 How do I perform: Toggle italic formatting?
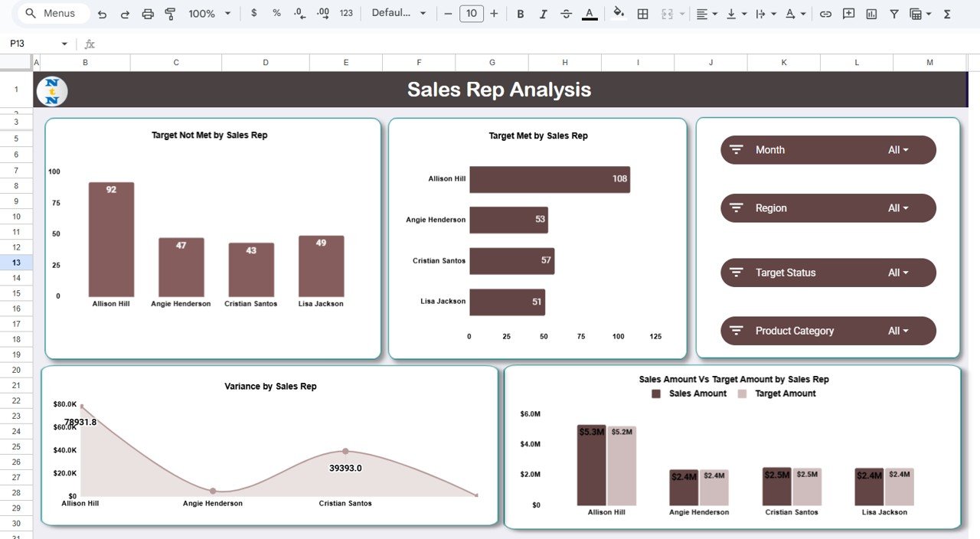pyautogui.click(x=543, y=13)
